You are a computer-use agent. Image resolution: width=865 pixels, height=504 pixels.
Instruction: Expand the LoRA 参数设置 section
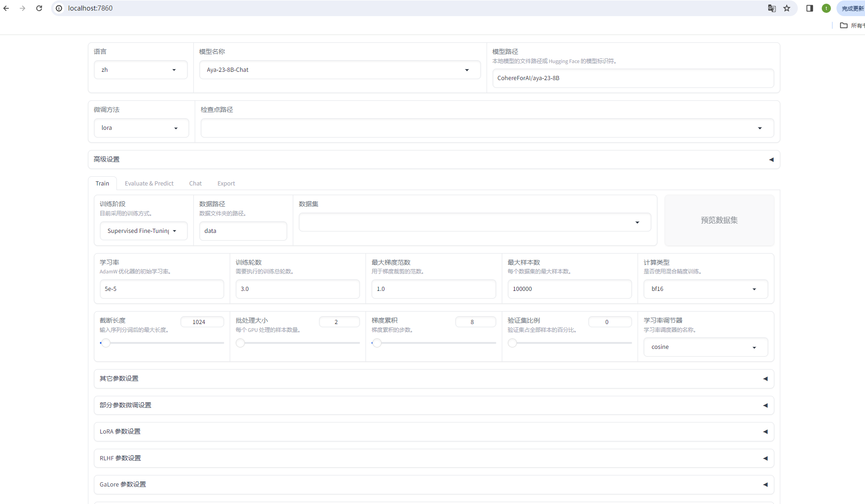point(434,432)
